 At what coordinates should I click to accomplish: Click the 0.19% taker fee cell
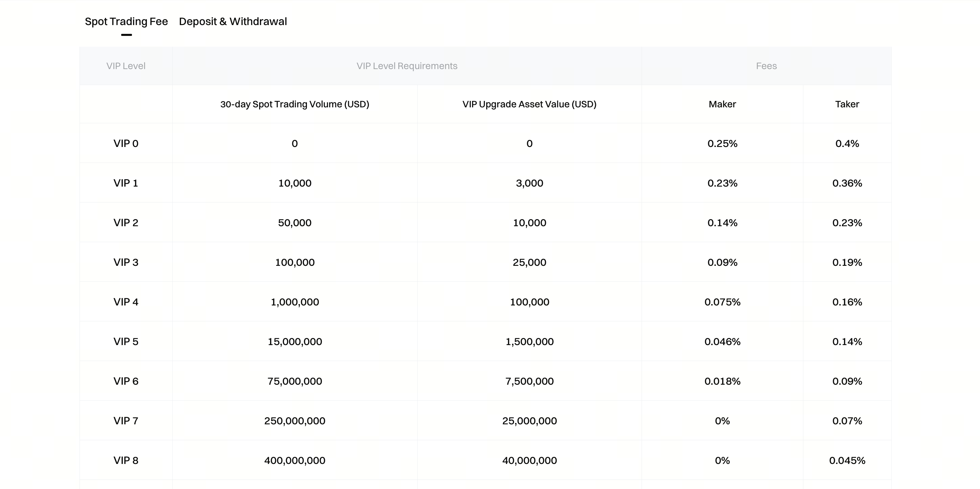pyautogui.click(x=847, y=262)
